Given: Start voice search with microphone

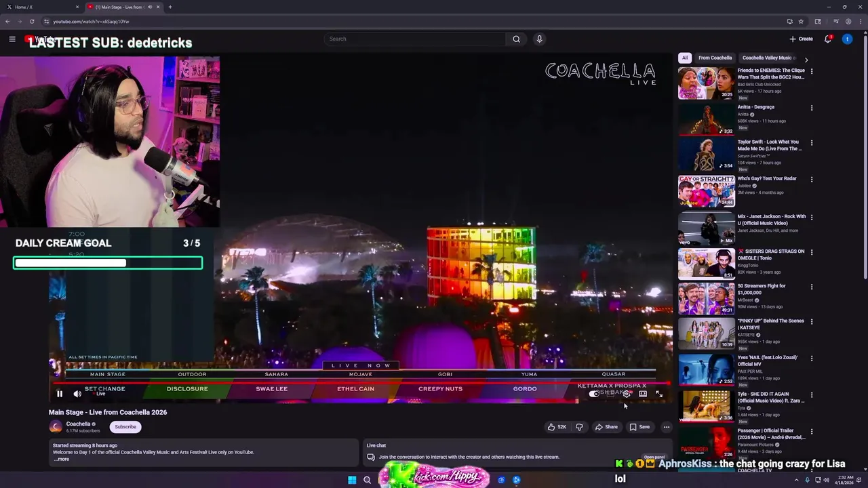Looking at the screenshot, I should point(539,39).
